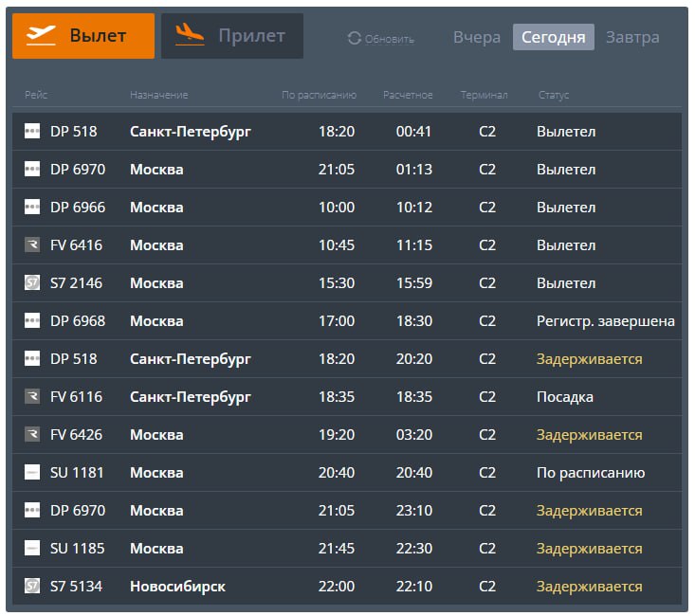Click the airline logo for flight SU 1181
The width and height of the screenshot is (695, 616).
tap(32, 473)
